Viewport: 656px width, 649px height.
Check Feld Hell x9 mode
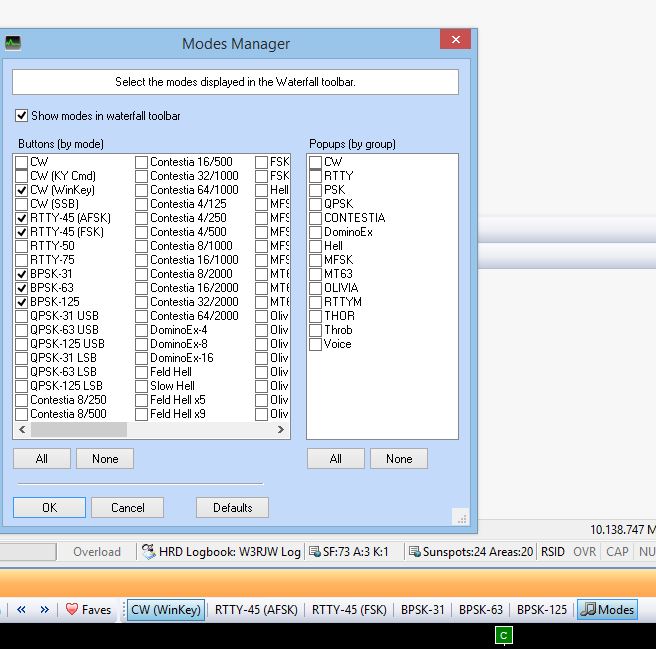(x=141, y=414)
